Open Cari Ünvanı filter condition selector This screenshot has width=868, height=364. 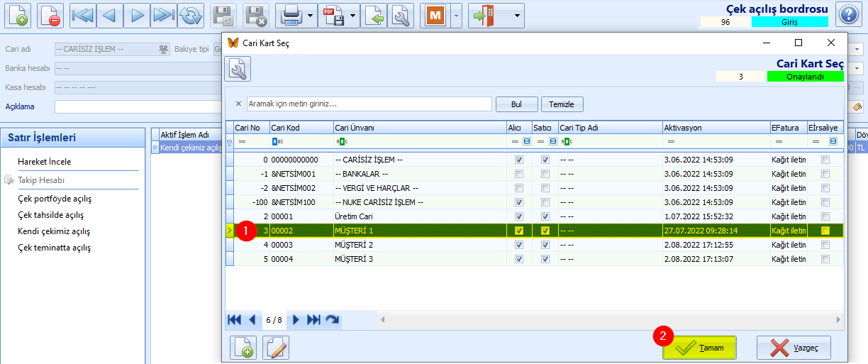click(340, 142)
